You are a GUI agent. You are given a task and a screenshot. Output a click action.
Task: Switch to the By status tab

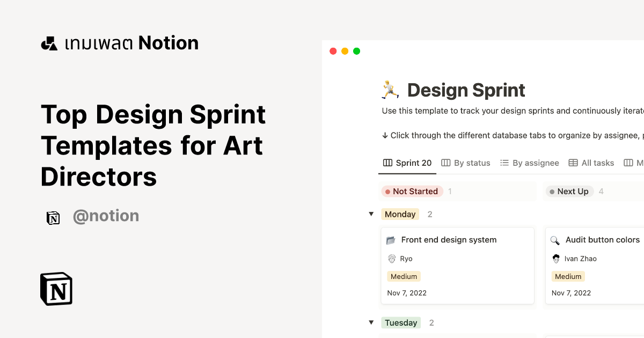[465, 163]
